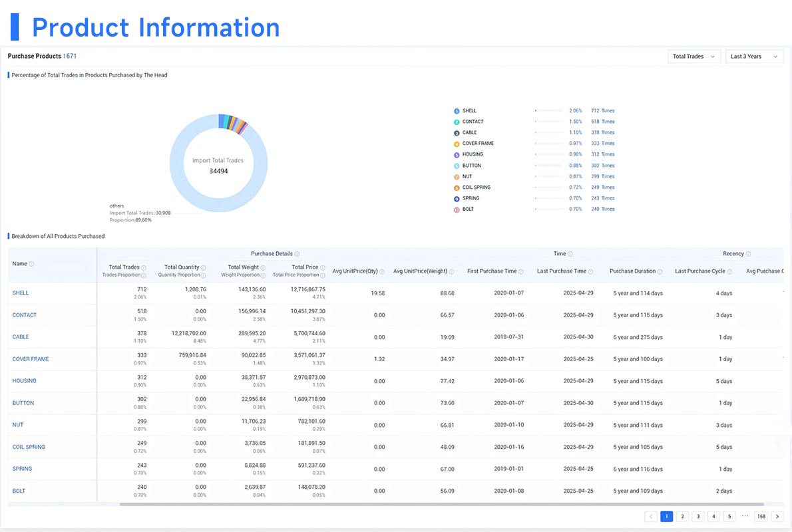
Task: Click the Purchase Details info icon
Action: point(297,253)
